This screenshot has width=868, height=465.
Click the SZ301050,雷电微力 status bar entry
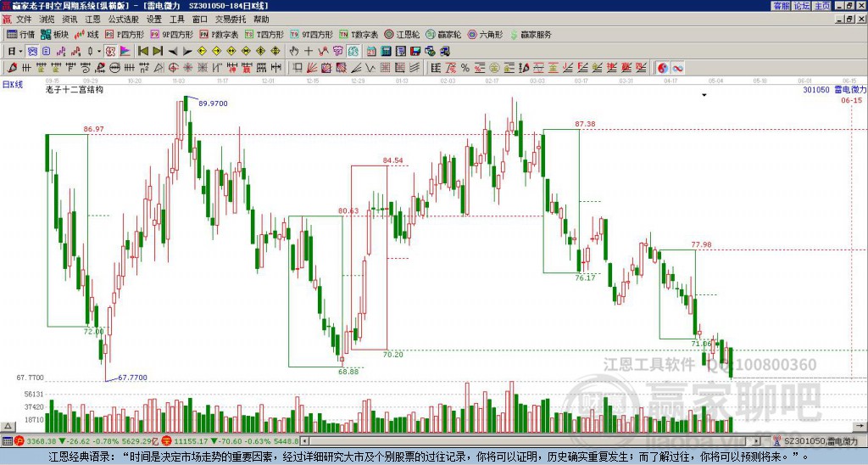click(820, 441)
